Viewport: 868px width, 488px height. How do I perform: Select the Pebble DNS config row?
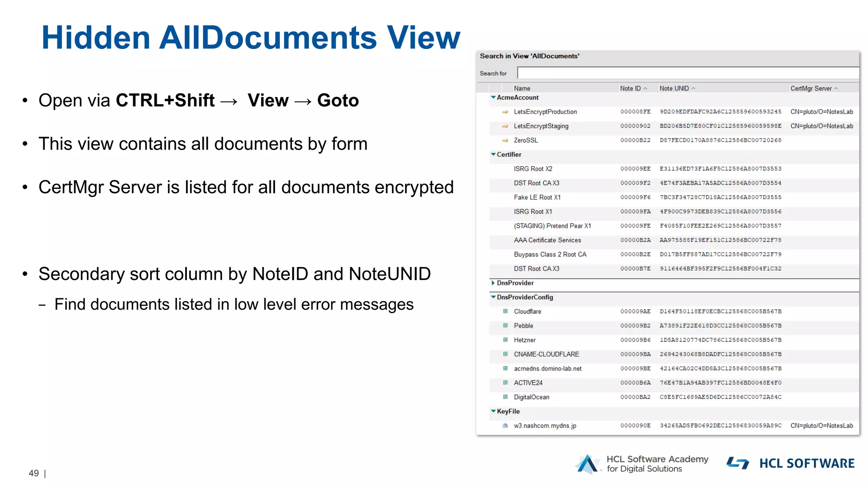coord(674,326)
